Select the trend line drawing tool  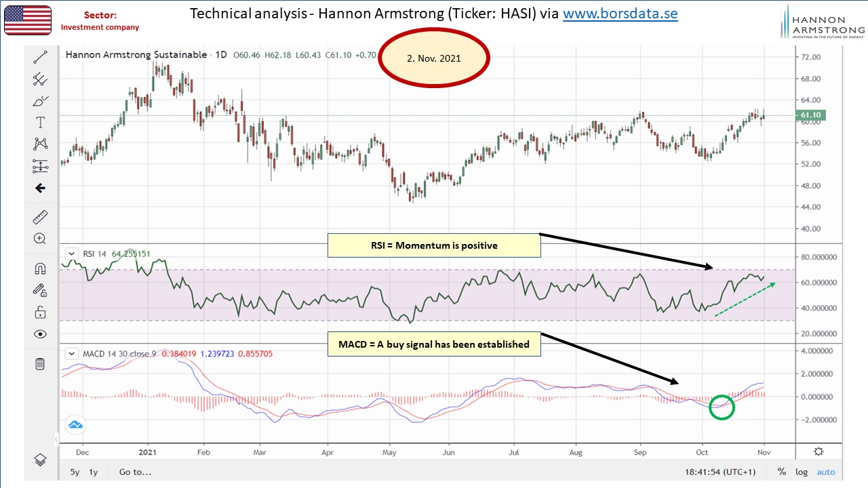coord(40,58)
